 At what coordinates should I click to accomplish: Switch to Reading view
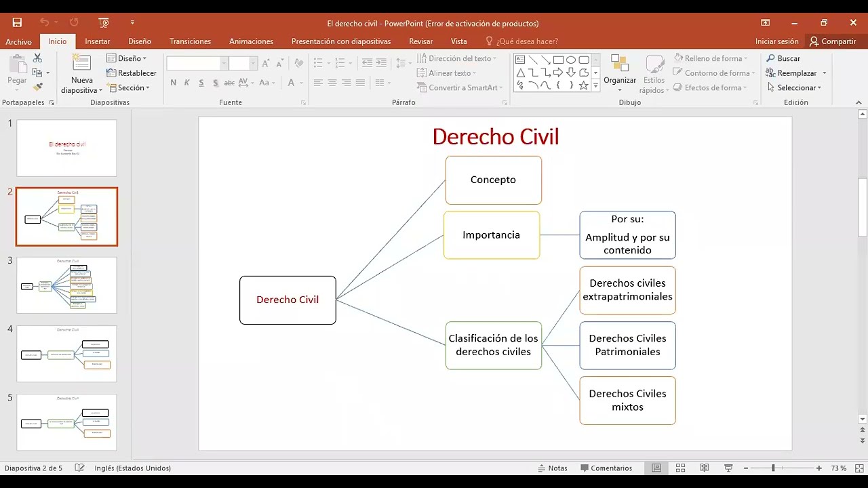[705, 468]
